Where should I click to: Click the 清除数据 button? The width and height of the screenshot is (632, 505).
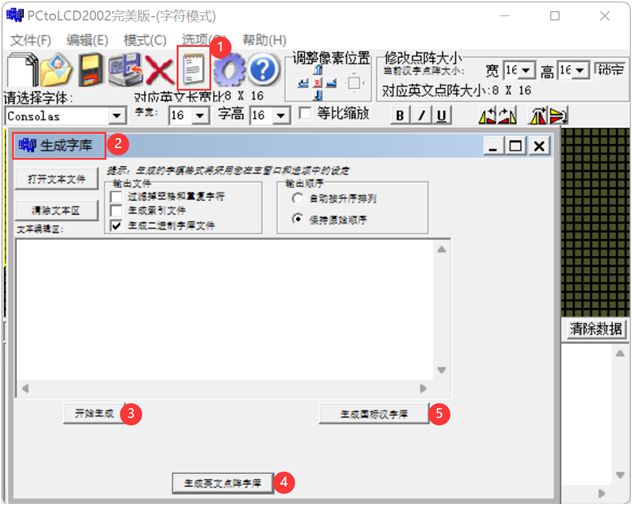[595, 329]
